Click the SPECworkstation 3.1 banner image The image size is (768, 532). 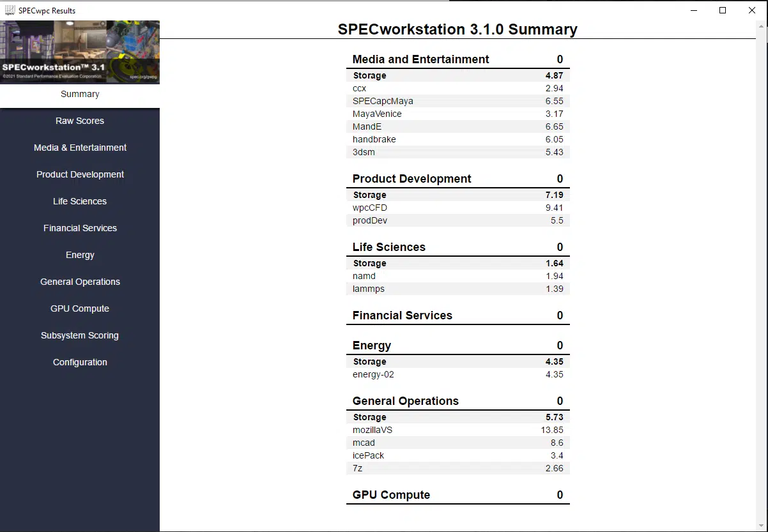click(80, 52)
